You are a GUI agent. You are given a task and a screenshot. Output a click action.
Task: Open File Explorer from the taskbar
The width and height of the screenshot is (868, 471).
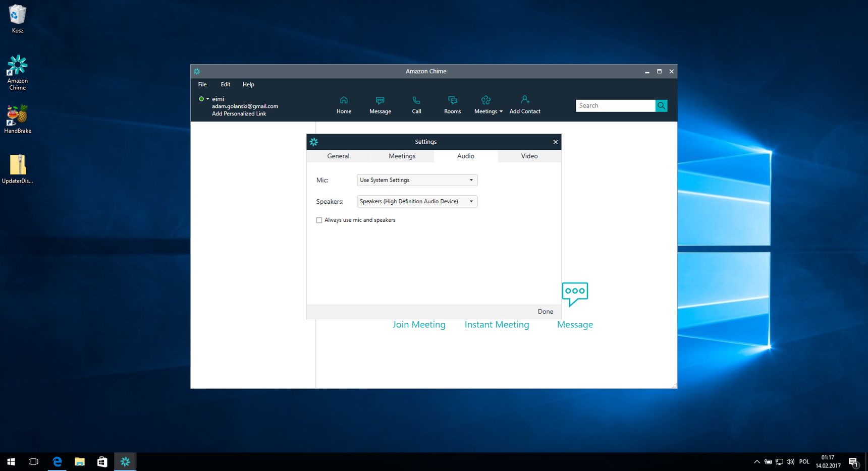pos(80,461)
